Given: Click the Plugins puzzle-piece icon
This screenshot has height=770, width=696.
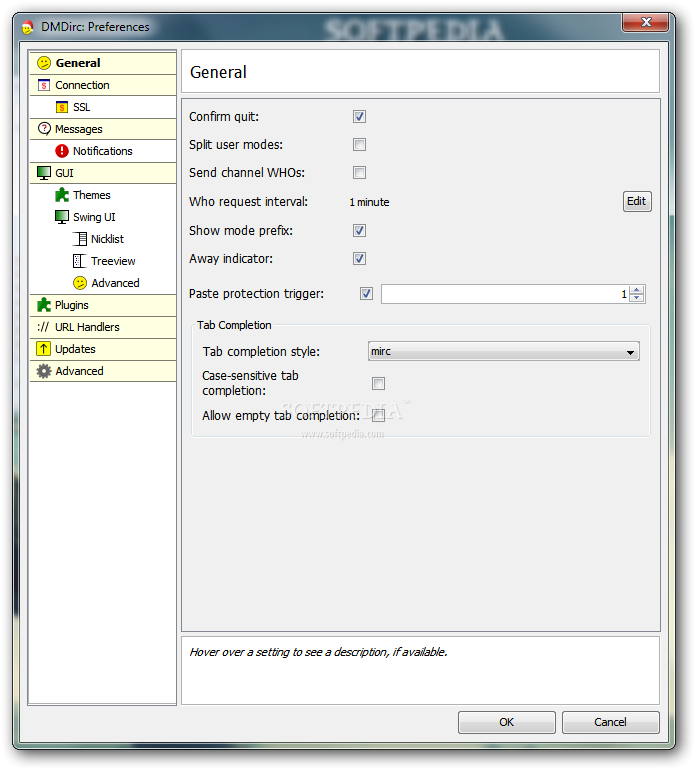Looking at the screenshot, I should pos(44,305).
